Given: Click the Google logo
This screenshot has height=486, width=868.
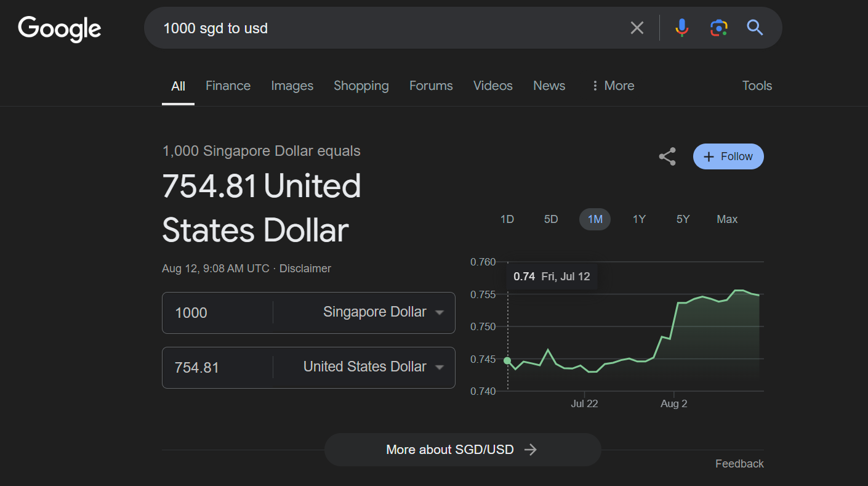Looking at the screenshot, I should coord(60,29).
